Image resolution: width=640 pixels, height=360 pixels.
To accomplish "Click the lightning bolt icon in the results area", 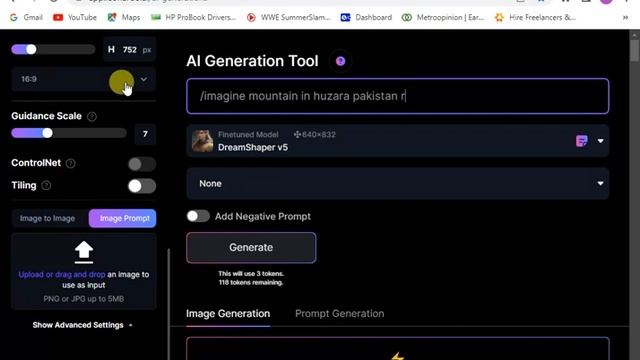I will click(398, 356).
